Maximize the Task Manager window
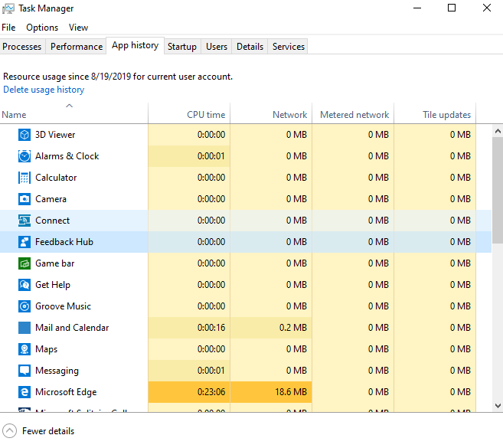Viewport: 503px width, 448px height. point(452,8)
